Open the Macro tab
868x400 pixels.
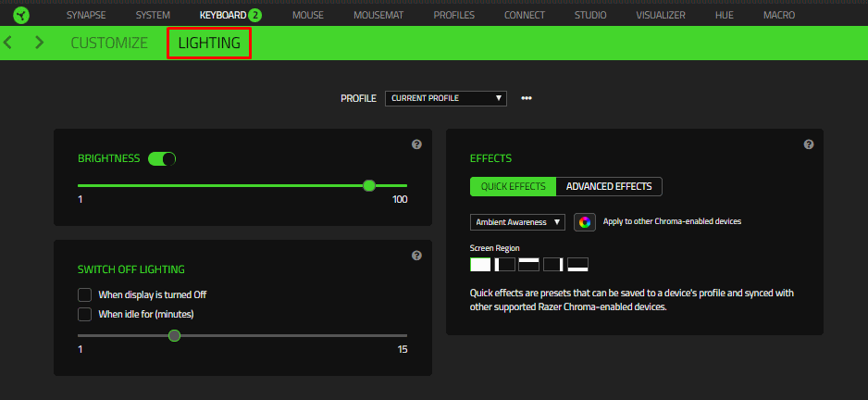click(779, 15)
